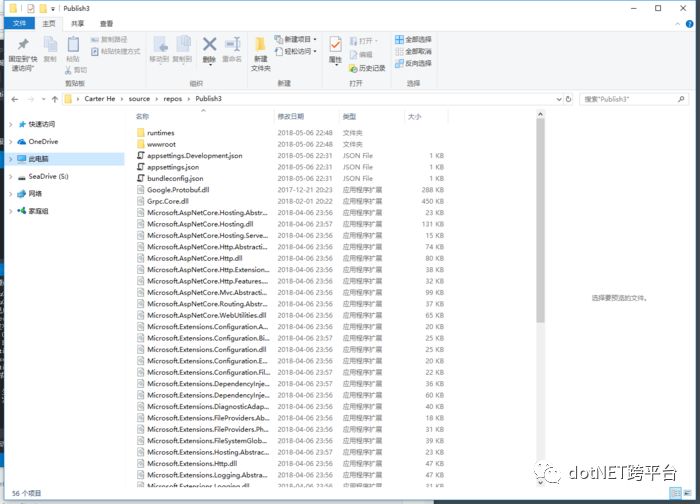The image size is (700, 504).
Task: Select Network in the navigation pane
Action: pyautogui.click(x=35, y=194)
